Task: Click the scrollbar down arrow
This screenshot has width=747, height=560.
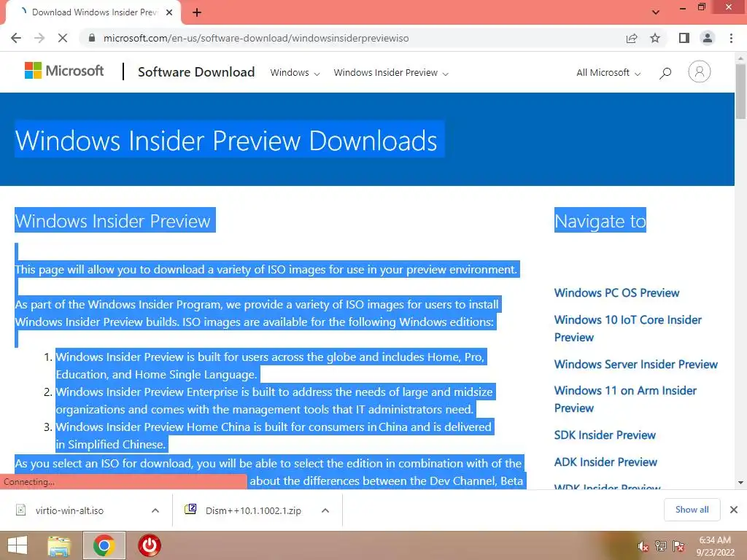Action: pyautogui.click(x=740, y=483)
